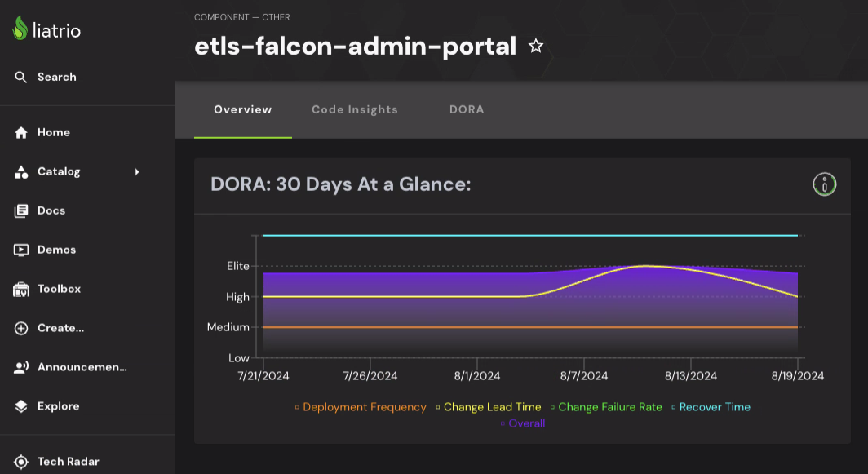Click the orange Deployment Frequency legend swatch
Screen dimensions: 868x474
[297, 408]
